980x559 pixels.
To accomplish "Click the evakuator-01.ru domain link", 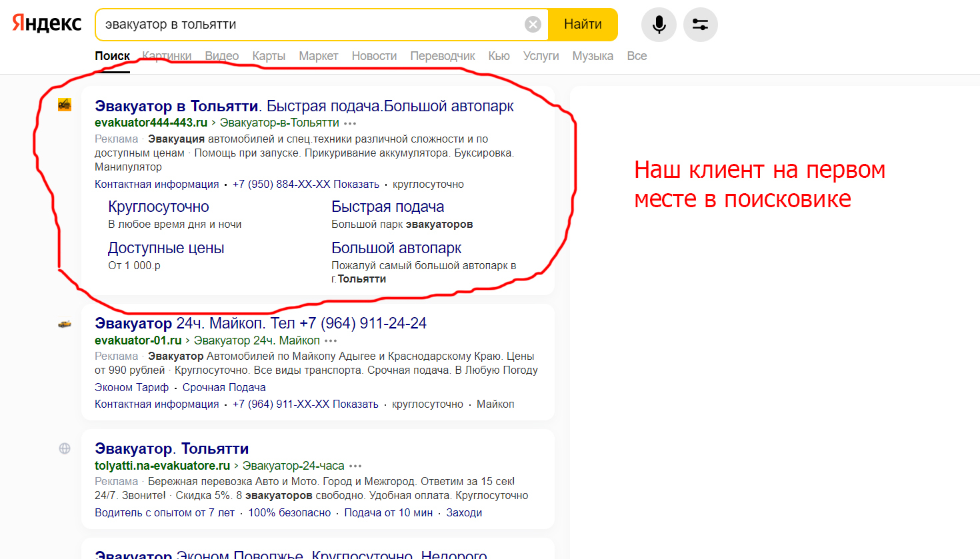I will (x=138, y=340).
